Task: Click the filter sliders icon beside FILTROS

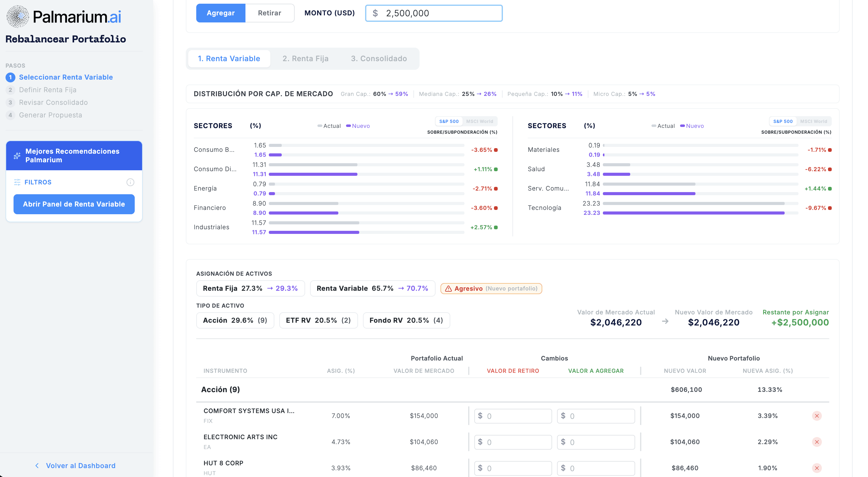Action: (17, 182)
